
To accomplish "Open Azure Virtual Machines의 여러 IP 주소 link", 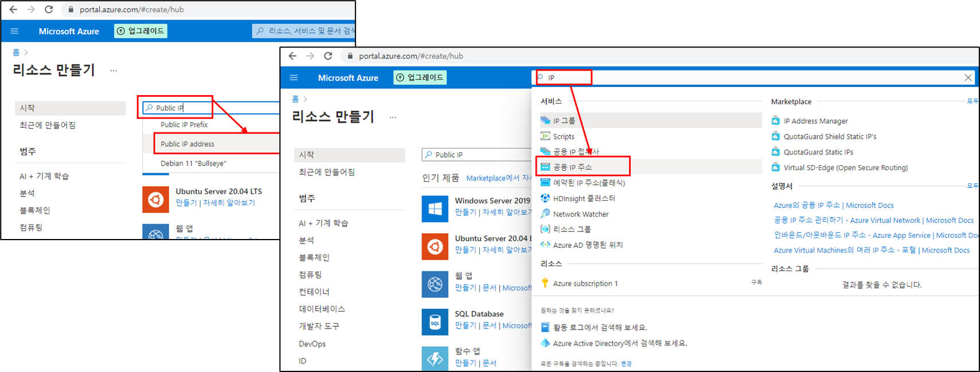I will (x=872, y=250).
